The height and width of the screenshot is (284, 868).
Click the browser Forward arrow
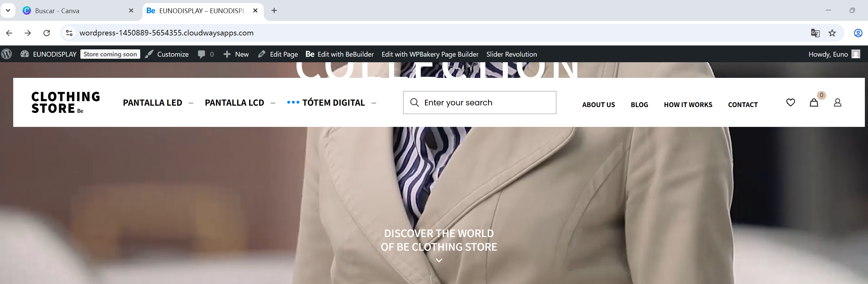pos(28,33)
